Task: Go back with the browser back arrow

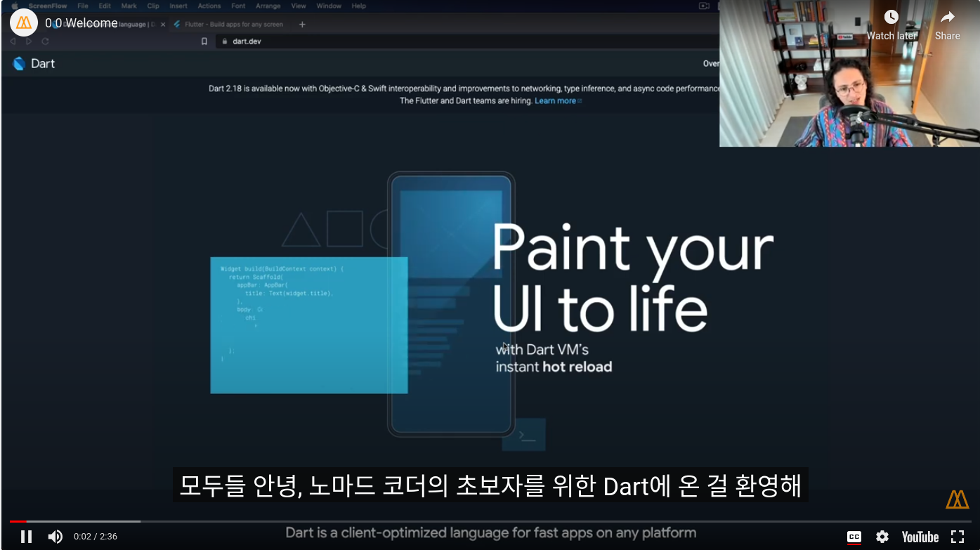Action: coord(13,41)
